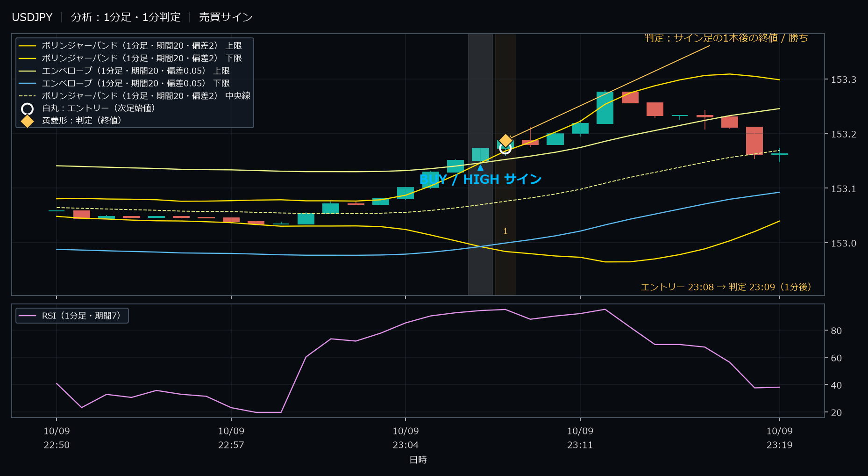Click the large red candle near 23:18
Screen dimensions: 868x476
pyautogui.click(x=754, y=141)
